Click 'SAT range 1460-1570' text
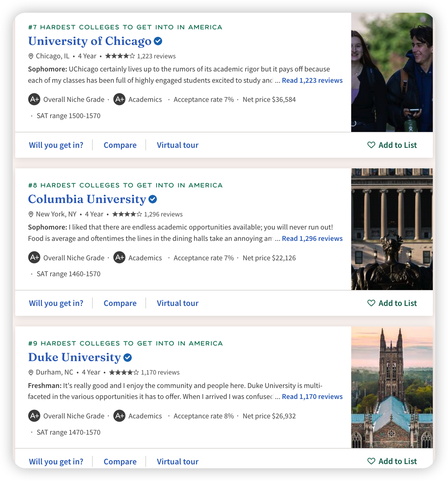Viewport: 448px width, 481px height. point(69,274)
